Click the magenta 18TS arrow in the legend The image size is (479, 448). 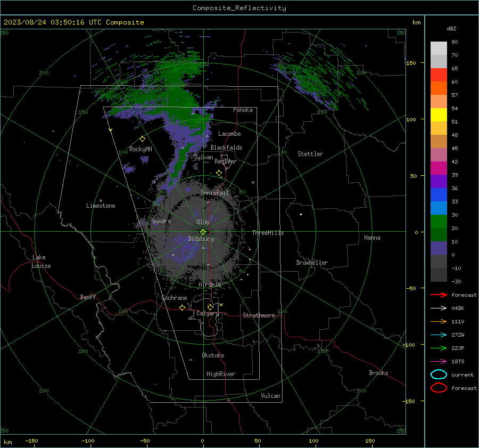pos(439,362)
